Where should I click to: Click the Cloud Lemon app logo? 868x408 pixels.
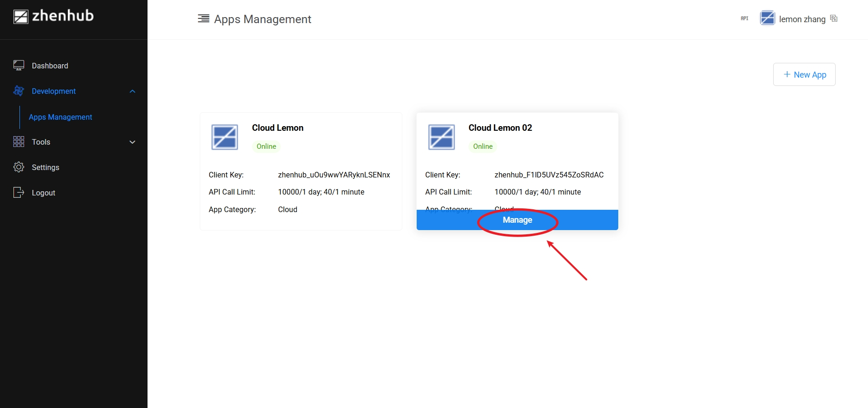[225, 137]
